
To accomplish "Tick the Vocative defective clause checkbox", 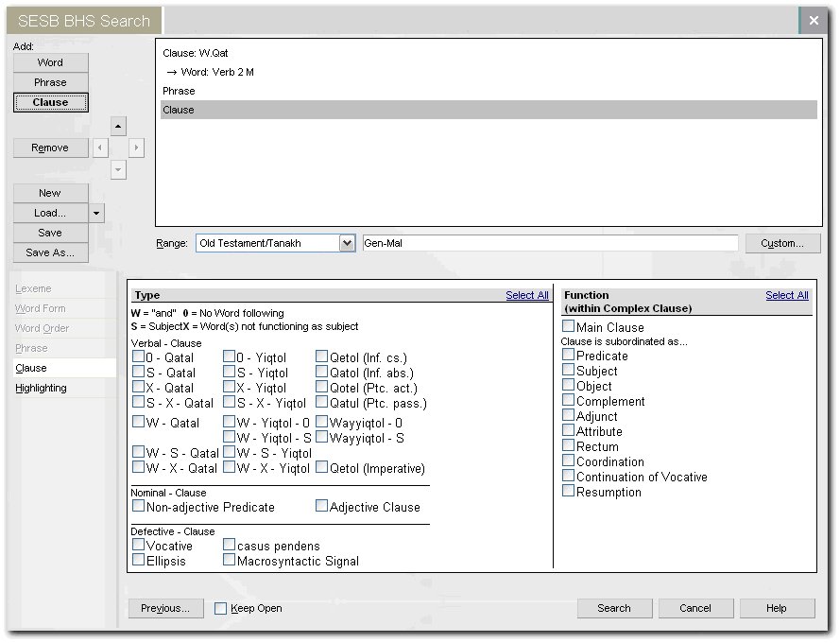I will pyautogui.click(x=138, y=545).
